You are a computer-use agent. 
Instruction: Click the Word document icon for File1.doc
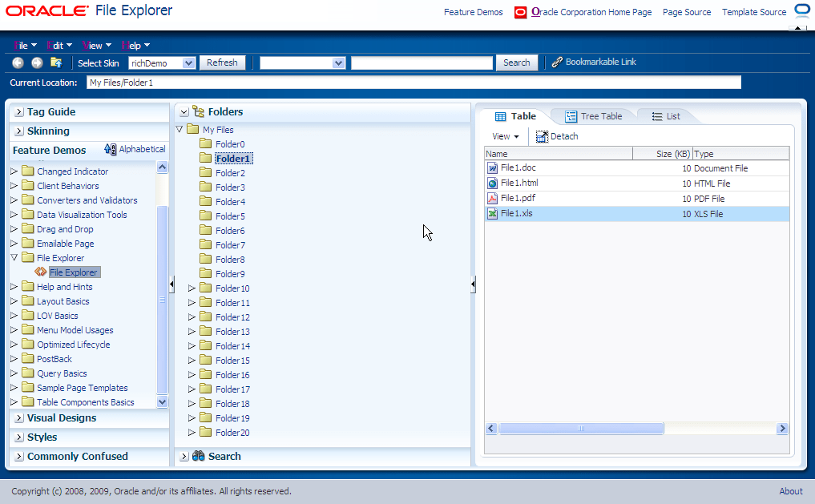[x=492, y=167]
